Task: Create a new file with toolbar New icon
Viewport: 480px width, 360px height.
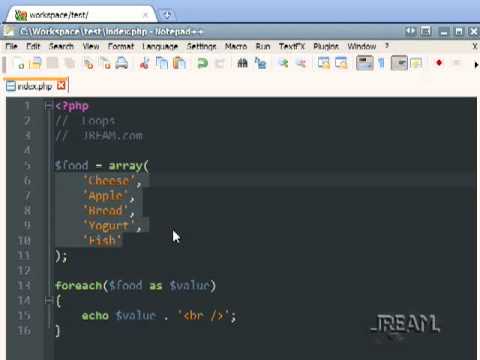Action: pos(19,63)
